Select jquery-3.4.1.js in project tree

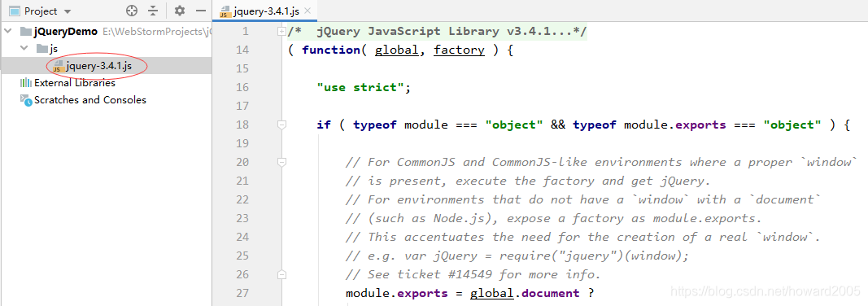coord(99,67)
